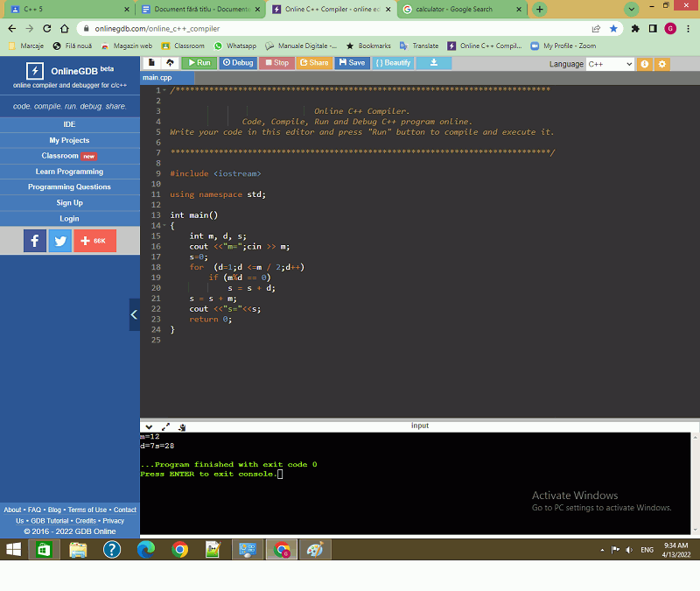This screenshot has width=700, height=591.
Task: Click the Twitter share icon
Action: coord(59,241)
